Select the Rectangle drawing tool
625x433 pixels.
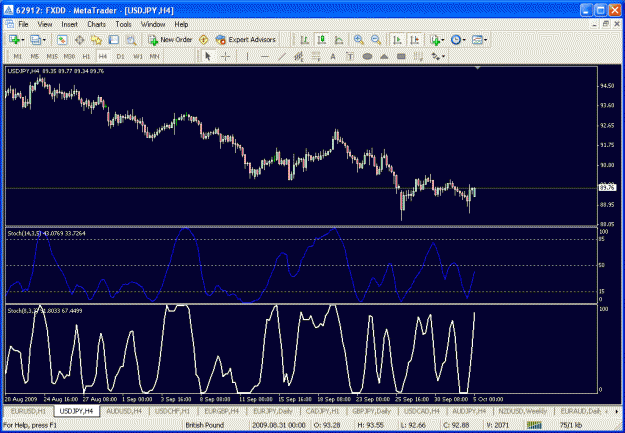tap(401, 57)
